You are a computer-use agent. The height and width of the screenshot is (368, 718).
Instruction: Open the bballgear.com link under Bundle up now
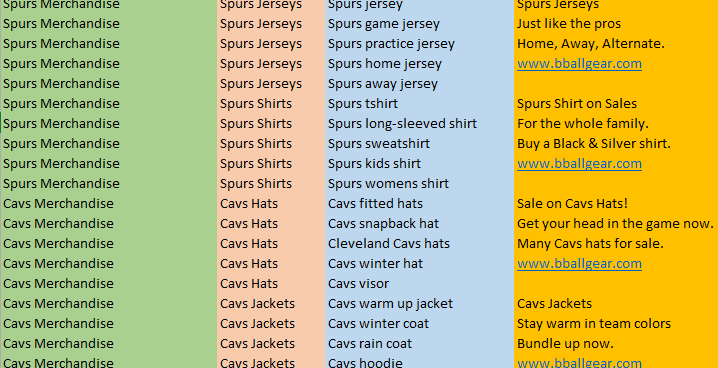[x=579, y=363]
